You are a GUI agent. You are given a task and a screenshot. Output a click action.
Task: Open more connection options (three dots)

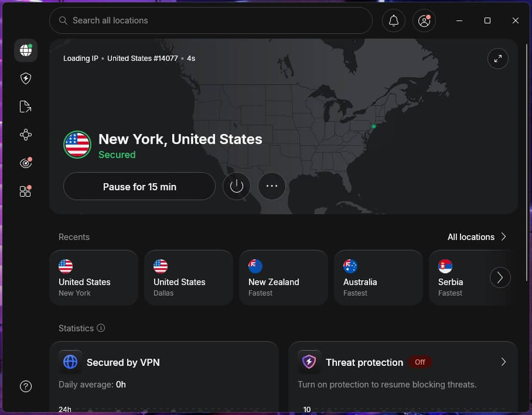coord(272,186)
